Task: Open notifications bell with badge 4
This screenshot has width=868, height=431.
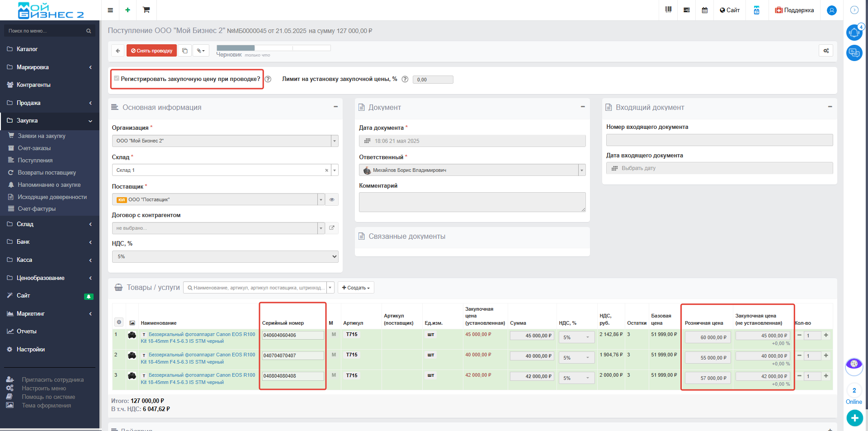Action: (854, 33)
